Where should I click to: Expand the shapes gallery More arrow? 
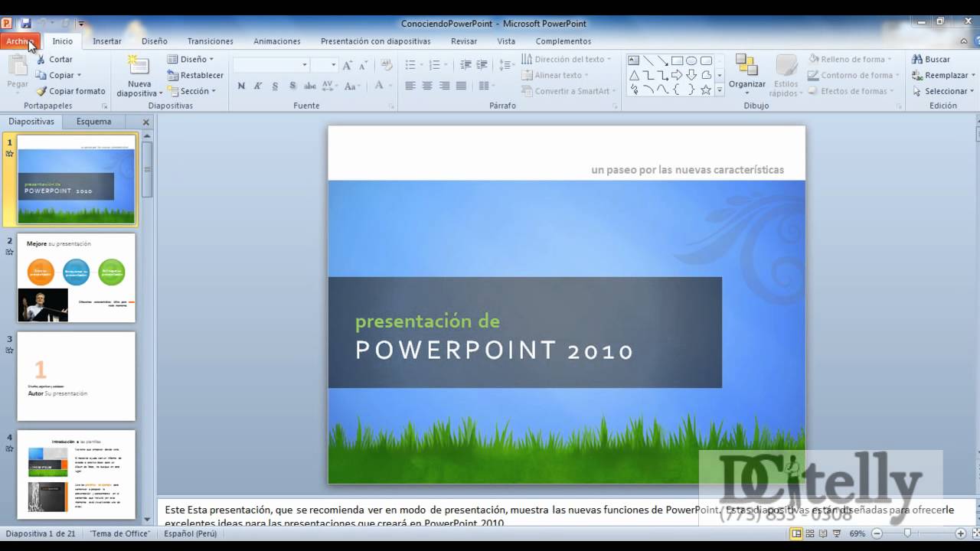[x=720, y=90]
